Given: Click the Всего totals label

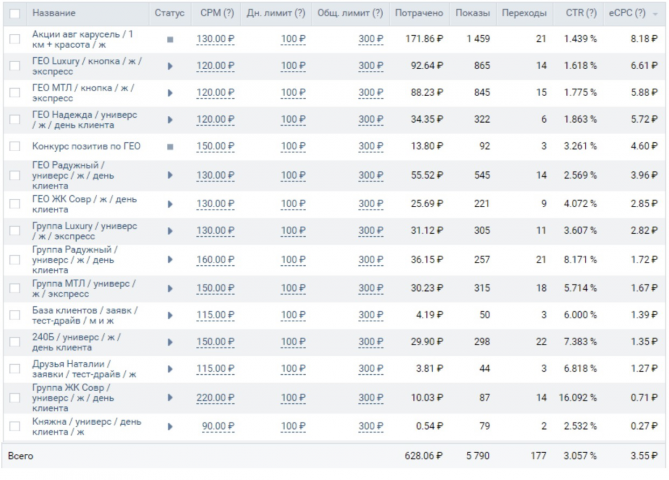Looking at the screenshot, I should click(20, 456).
